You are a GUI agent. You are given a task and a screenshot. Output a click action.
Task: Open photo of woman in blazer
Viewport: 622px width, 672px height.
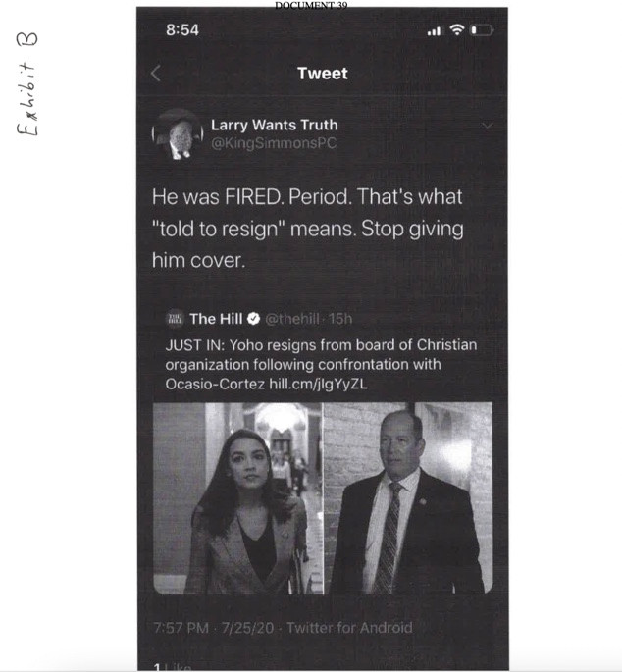[238, 498]
